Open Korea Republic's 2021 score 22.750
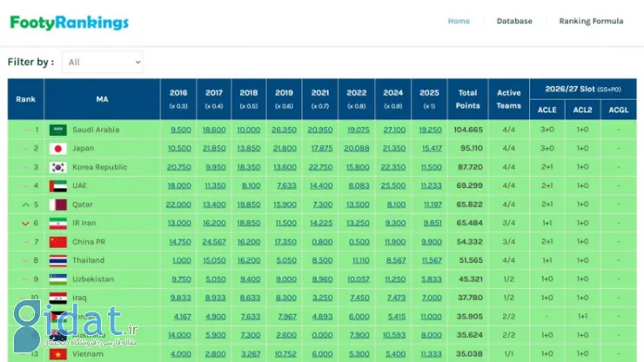The height and width of the screenshot is (362, 644). (x=320, y=167)
